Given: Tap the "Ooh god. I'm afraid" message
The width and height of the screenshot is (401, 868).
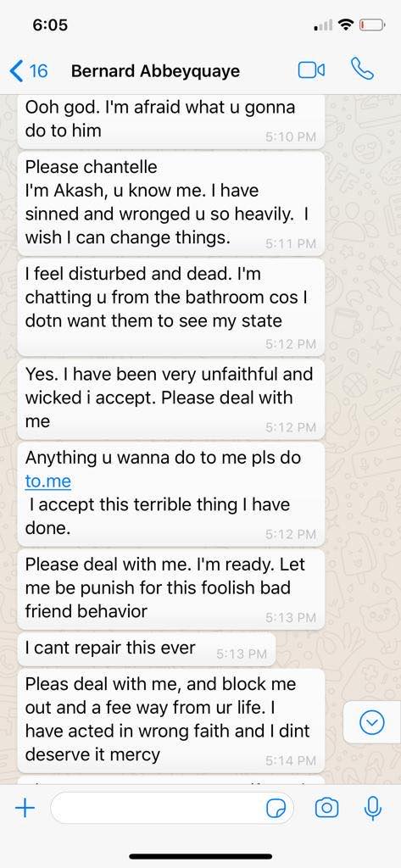Looking at the screenshot, I should (x=171, y=121).
